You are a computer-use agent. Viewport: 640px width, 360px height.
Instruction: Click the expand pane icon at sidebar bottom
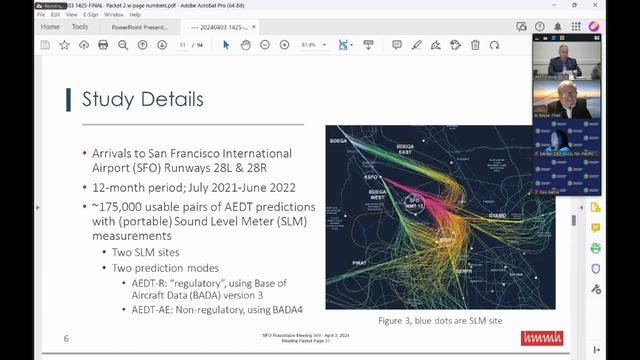[596, 350]
